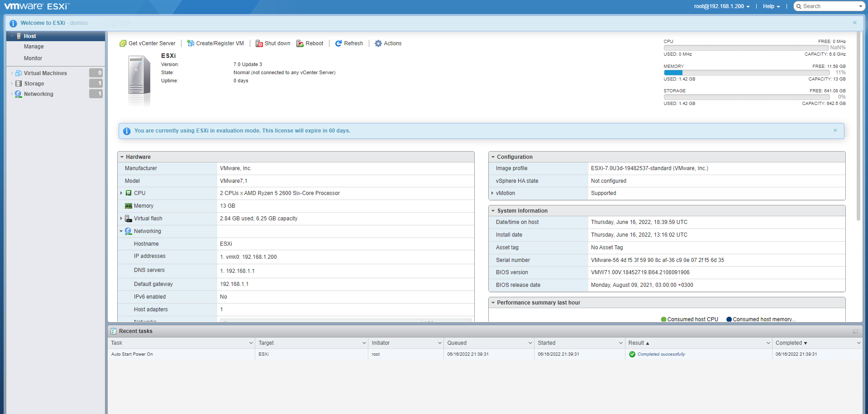Open the Help menu

[x=771, y=6]
